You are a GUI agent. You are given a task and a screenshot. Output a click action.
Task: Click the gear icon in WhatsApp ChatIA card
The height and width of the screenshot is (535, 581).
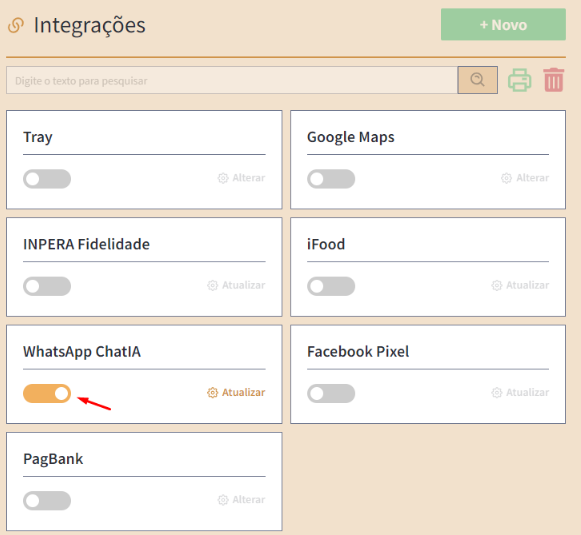tap(212, 393)
